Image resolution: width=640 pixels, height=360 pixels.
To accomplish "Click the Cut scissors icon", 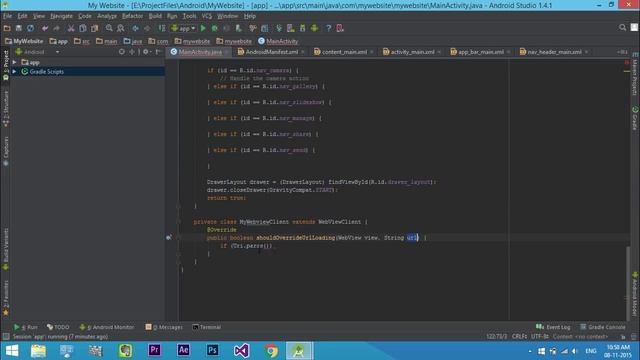I will [71, 28].
